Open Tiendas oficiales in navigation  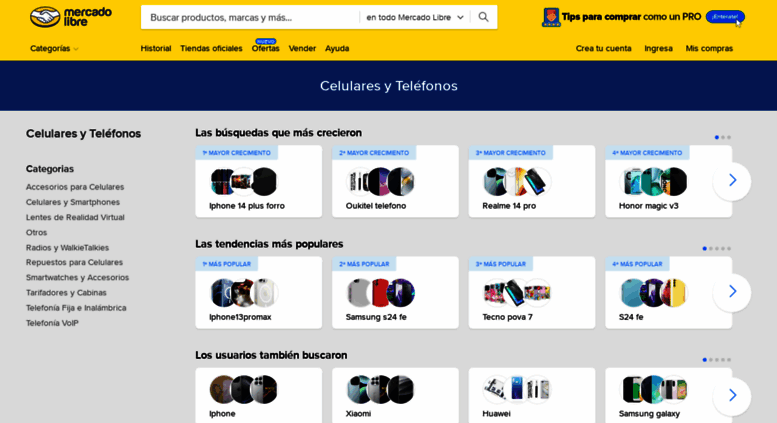click(211, 49)
